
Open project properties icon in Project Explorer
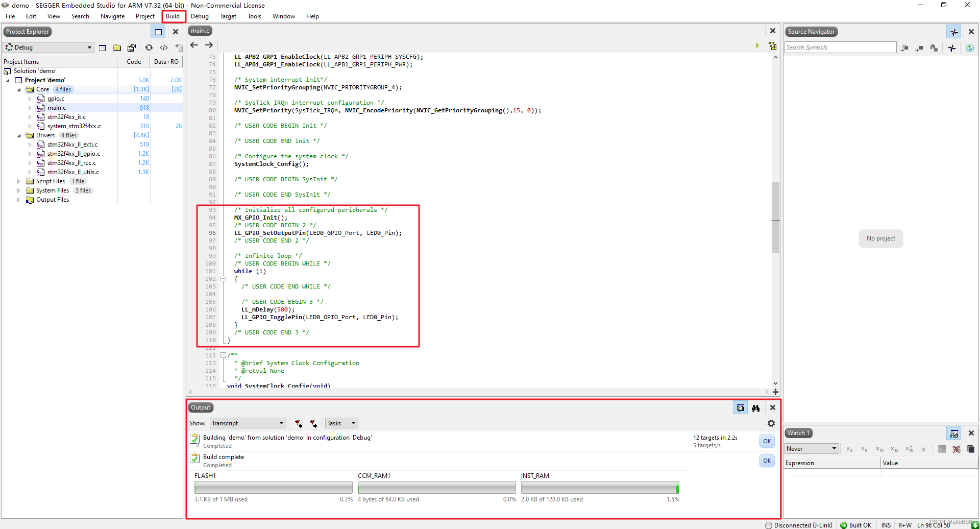[x=132, y=47]
